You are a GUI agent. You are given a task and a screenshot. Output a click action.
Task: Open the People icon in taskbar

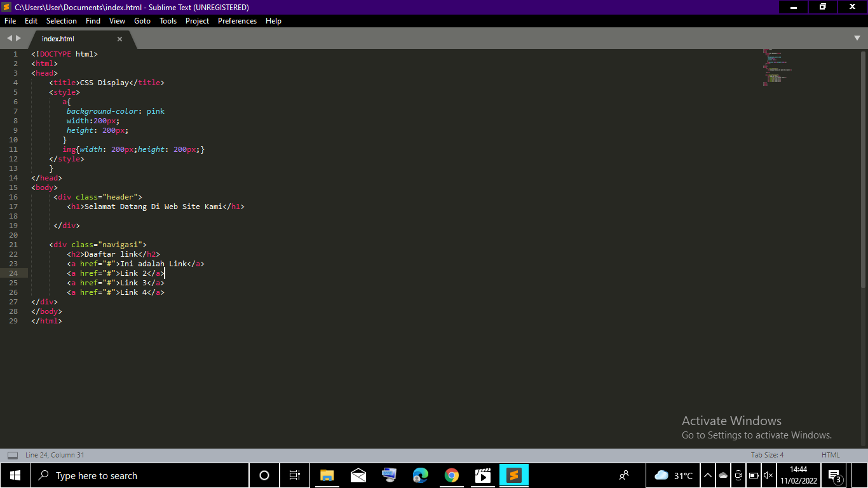pos(625,475)
